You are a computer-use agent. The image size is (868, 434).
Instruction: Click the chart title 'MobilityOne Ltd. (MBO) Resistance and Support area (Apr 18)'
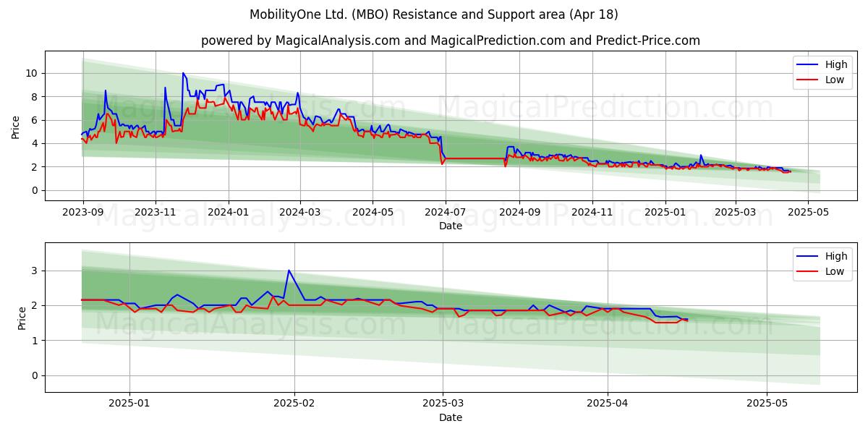434,14
